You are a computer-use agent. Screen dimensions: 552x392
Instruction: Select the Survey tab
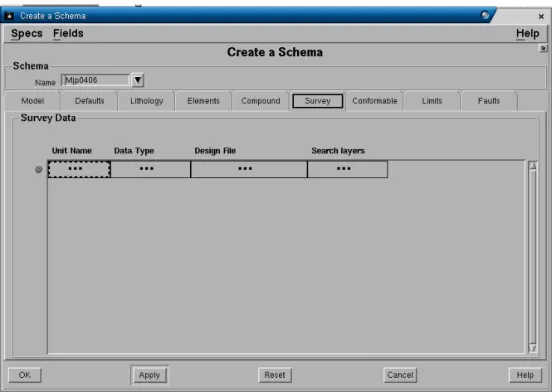[x=318, y=101]
